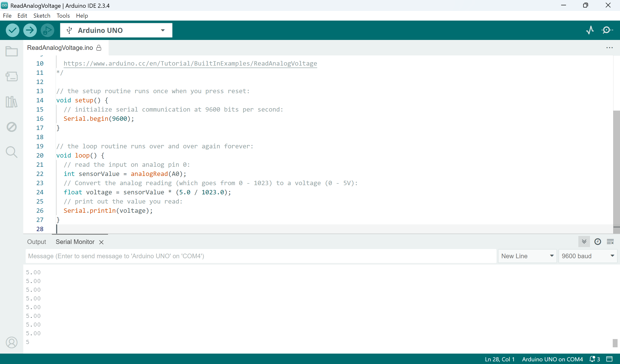
Task: Click the ReadAnalogVoltage tutorial URL link
Action: click(x=190, y=63)
